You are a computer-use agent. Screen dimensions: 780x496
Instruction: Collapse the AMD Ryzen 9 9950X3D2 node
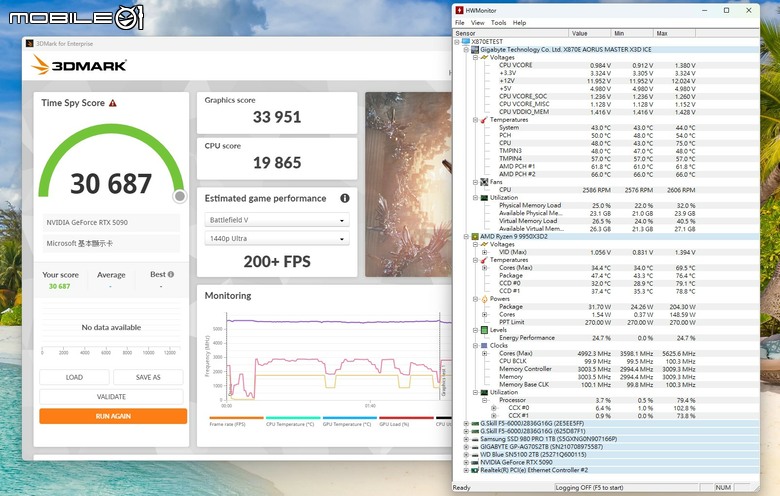coord(466,237)
